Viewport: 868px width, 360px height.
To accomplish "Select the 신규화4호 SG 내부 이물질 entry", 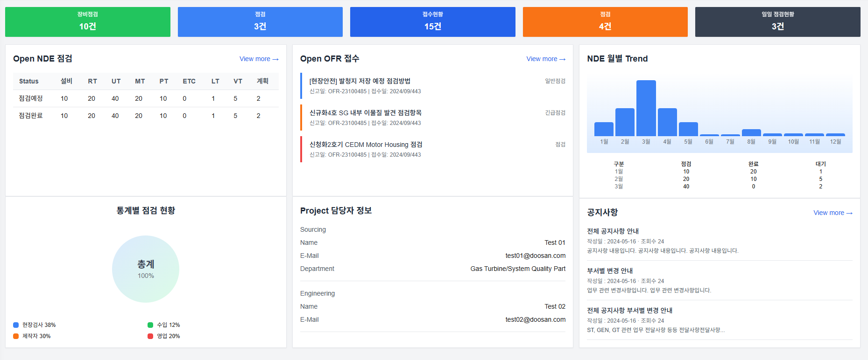I will 365,113.
